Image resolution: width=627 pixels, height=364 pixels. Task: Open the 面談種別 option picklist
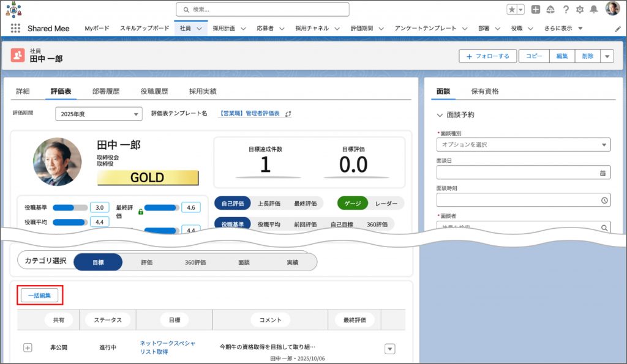523,145
